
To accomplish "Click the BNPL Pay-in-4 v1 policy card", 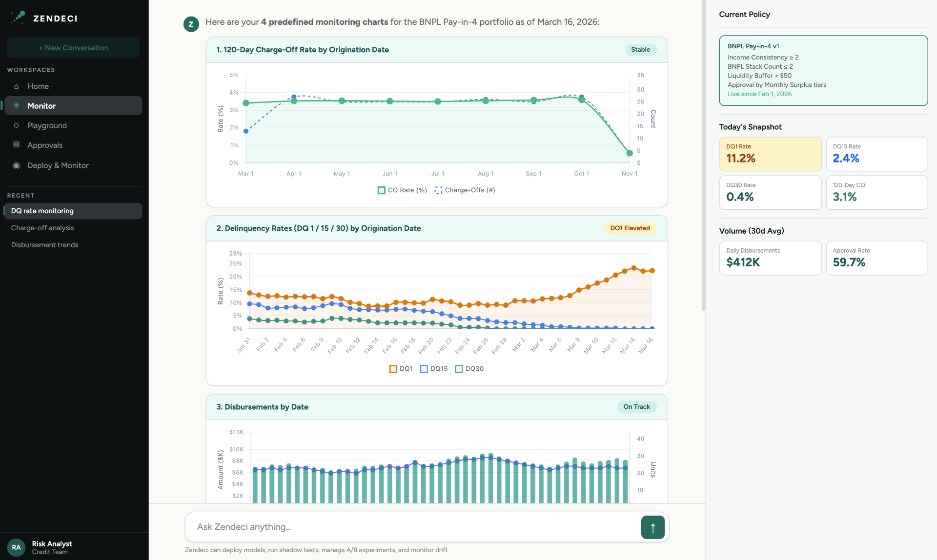I will coord(823,71).
